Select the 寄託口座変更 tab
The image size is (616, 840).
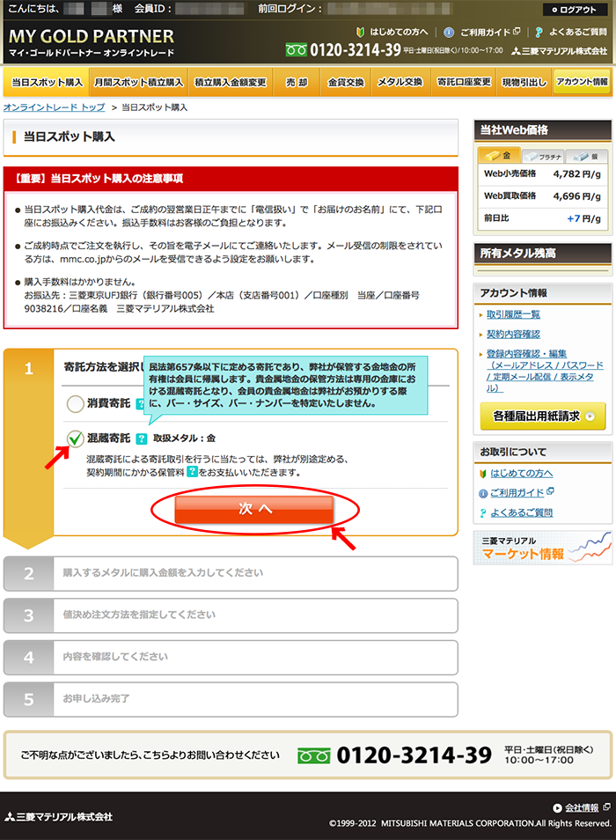(464, 82)
